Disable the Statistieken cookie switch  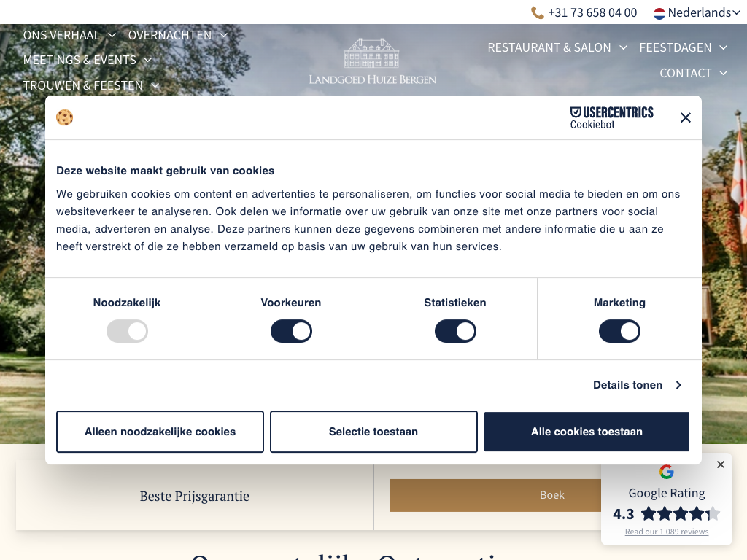coord(455,332)
